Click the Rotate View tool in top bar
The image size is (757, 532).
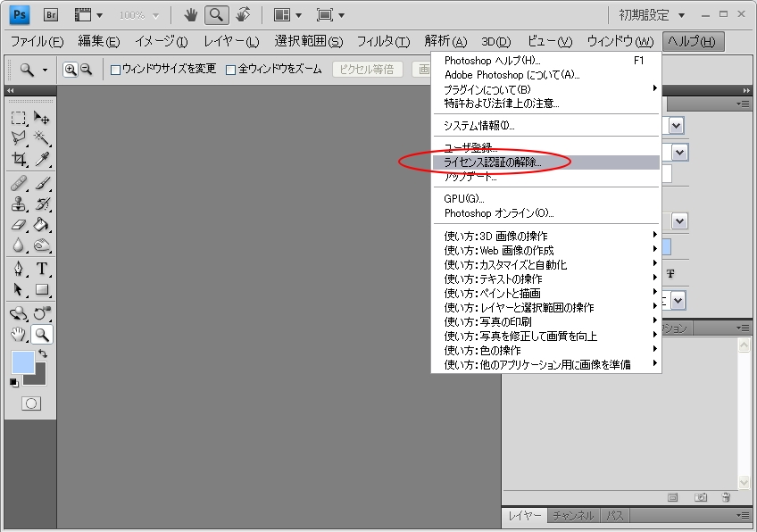(243, 15)
